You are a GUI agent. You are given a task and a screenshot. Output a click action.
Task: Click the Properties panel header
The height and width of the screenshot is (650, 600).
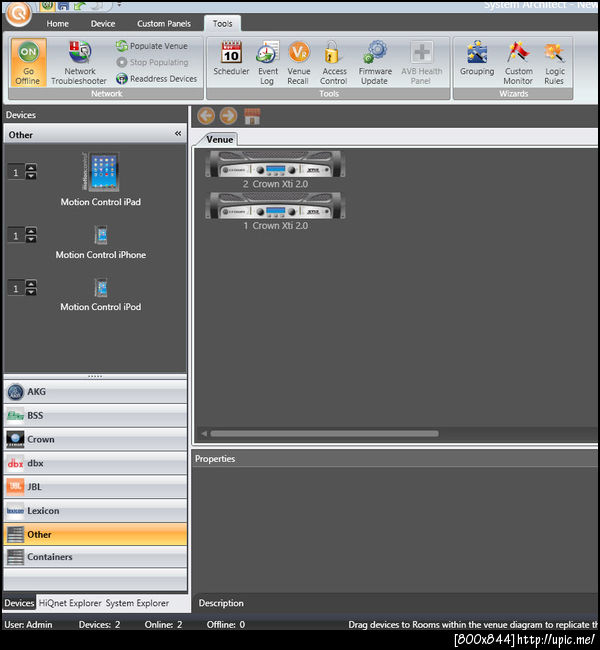point(395,458)
